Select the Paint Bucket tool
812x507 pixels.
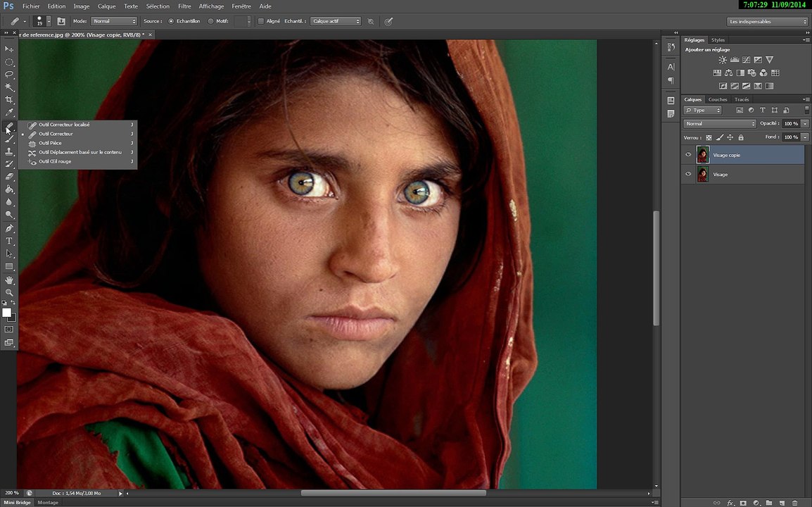tap(9, 189)
